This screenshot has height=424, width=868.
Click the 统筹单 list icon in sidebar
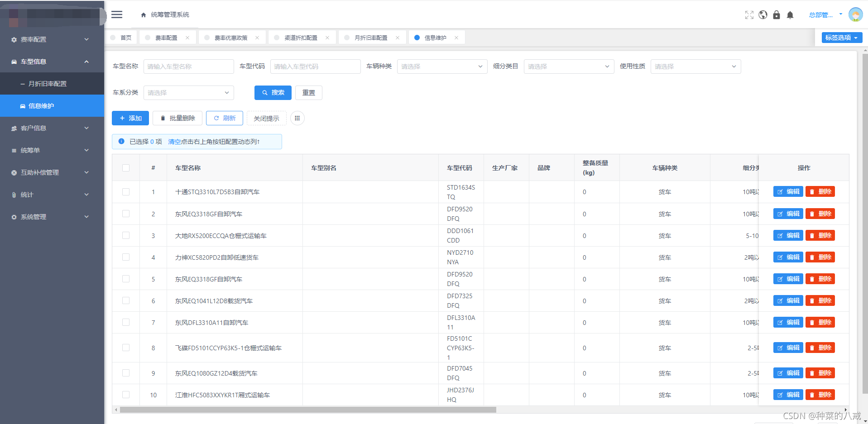[14, 150]
